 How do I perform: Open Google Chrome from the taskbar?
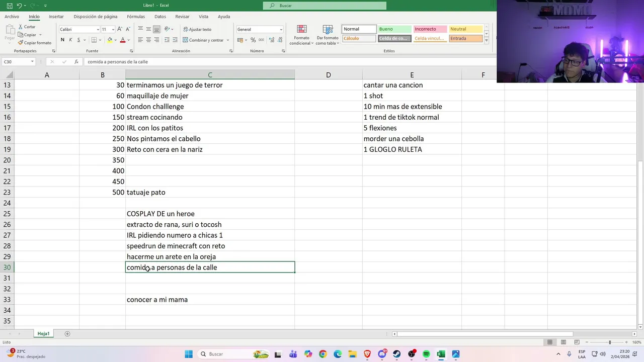point(323,354)
